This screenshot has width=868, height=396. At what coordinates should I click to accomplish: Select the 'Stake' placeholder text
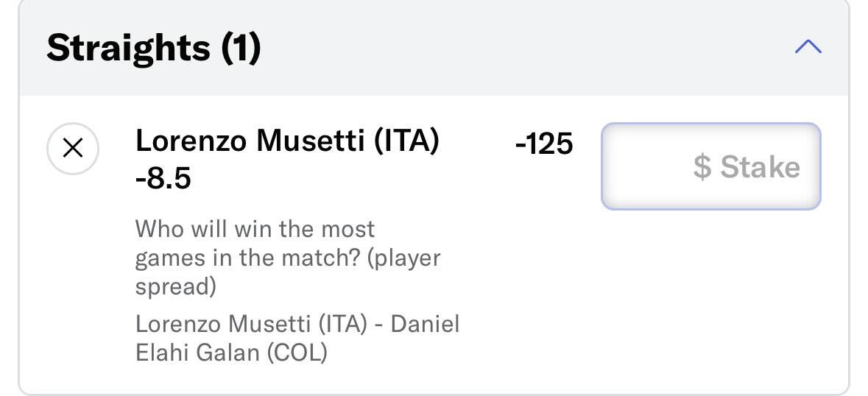[760, 166]
